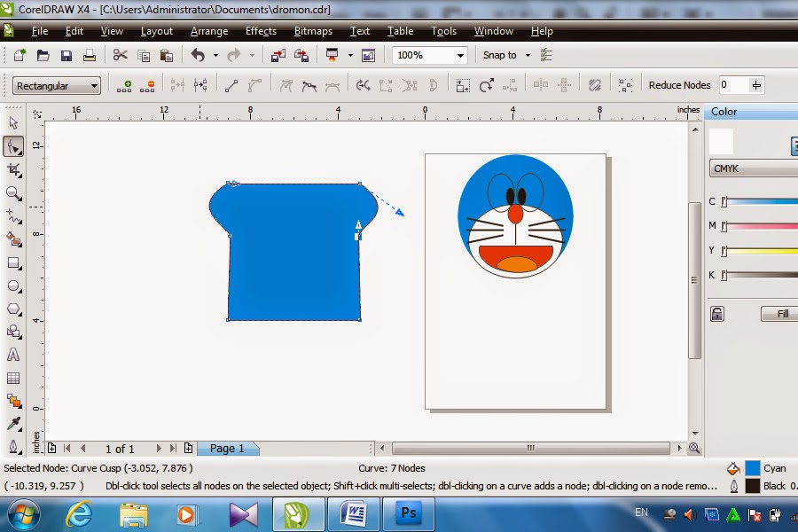Select the Ellipse tool
This screenshot has height=532, width=798.
click(12, 286)
